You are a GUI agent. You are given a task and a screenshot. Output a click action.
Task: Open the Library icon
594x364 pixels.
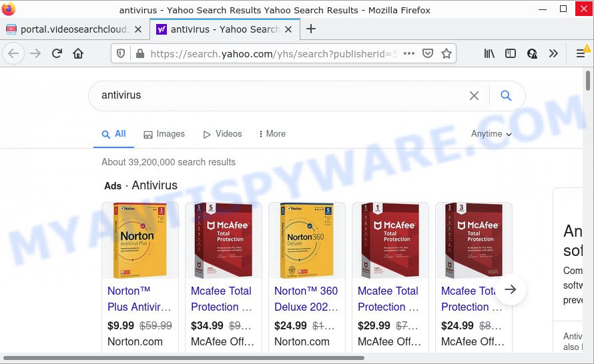489,53
